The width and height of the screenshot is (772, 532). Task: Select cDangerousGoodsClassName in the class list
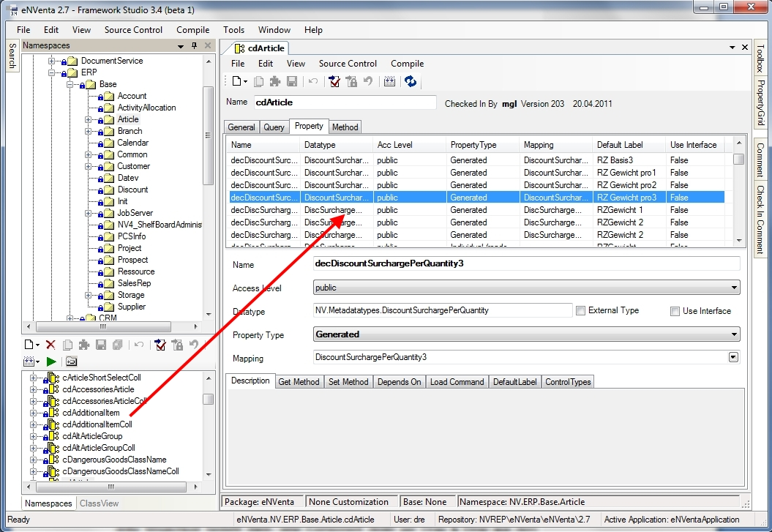pyautogui.click(x=114, y=460)
